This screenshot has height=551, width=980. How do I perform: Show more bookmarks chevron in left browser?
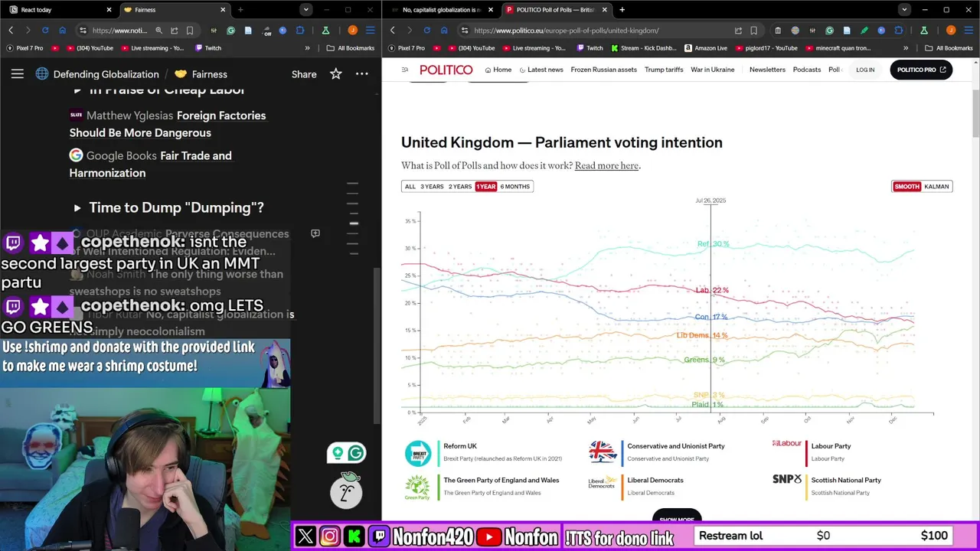click(307, 48)
